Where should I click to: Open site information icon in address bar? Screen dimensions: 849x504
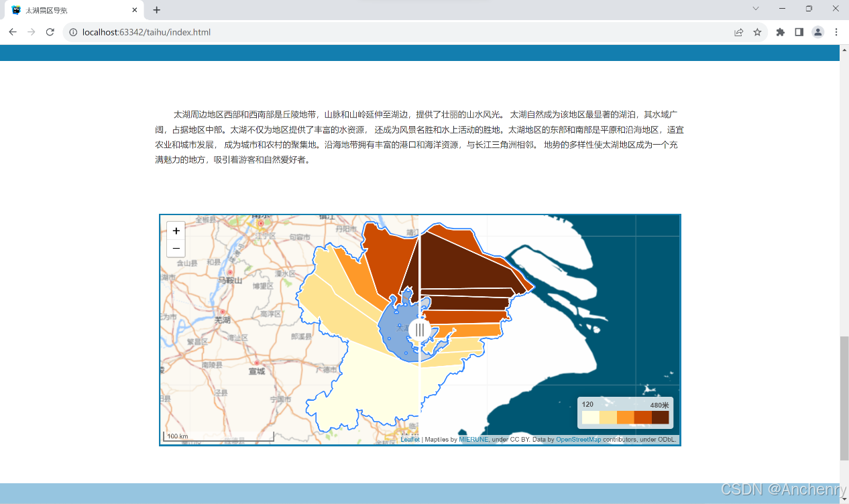tap(73, 31)
